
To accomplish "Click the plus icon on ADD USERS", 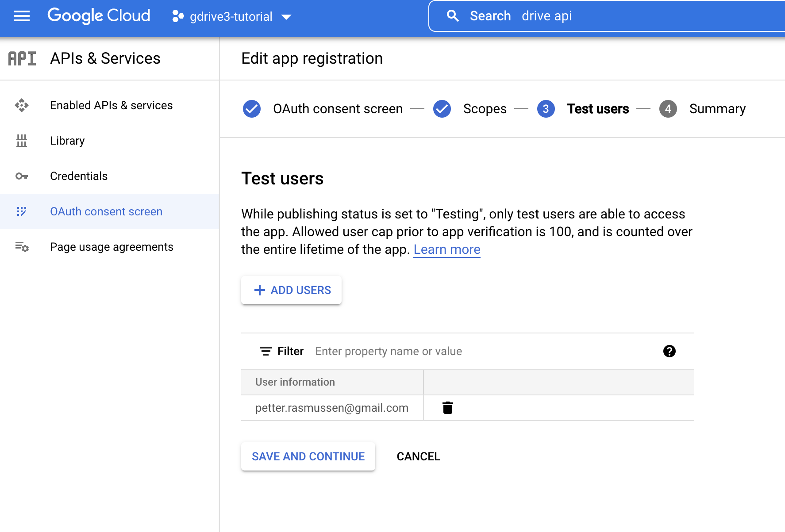I will [x=260, y=290].
